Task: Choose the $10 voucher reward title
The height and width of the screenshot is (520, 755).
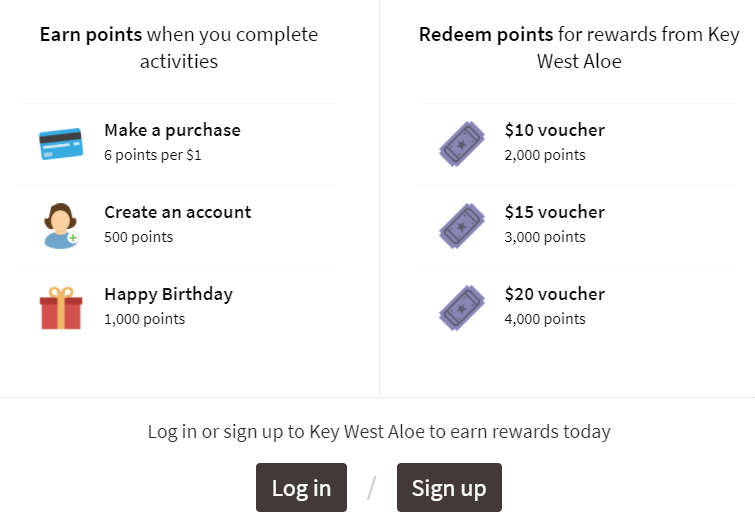Action: tap(554, 130)
